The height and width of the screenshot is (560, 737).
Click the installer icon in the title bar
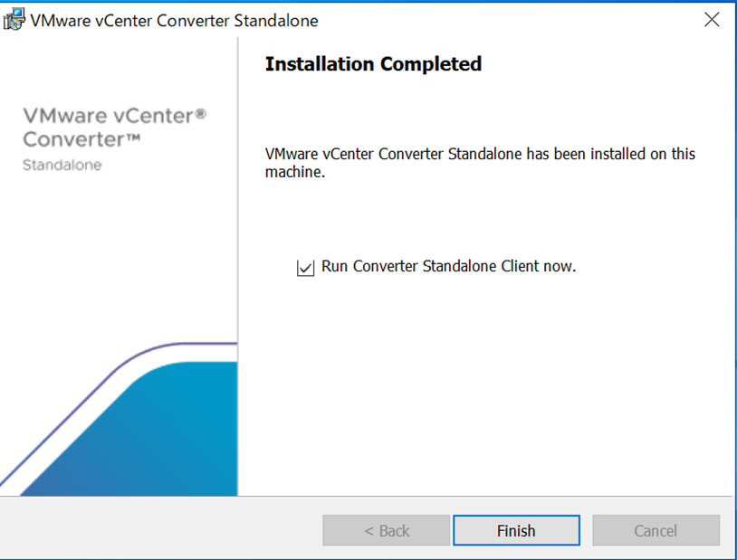click(14, 20)
